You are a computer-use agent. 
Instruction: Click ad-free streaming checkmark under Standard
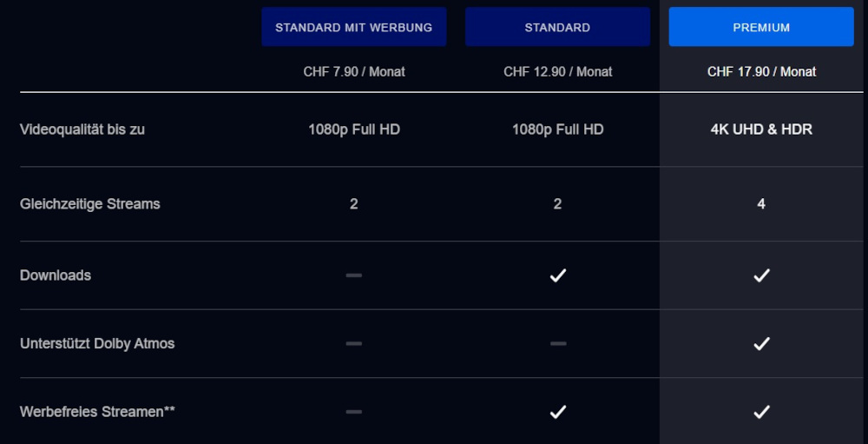pos(557,412)
